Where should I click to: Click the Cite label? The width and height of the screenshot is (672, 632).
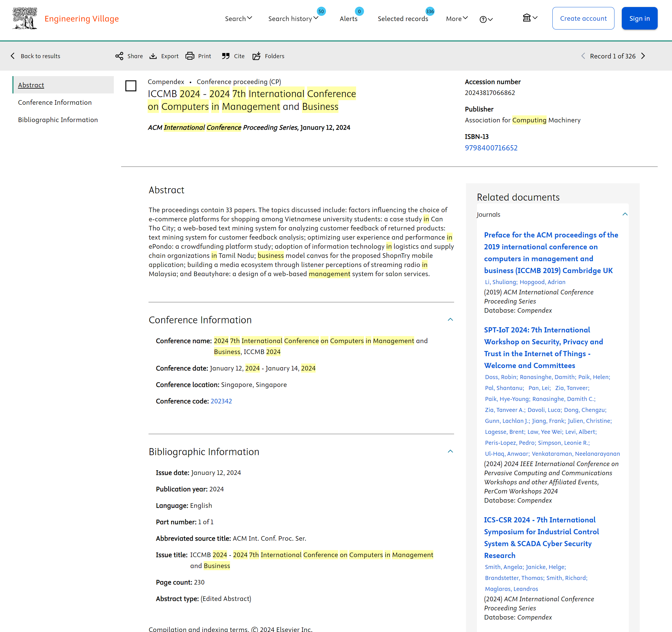tap(239, 56)
